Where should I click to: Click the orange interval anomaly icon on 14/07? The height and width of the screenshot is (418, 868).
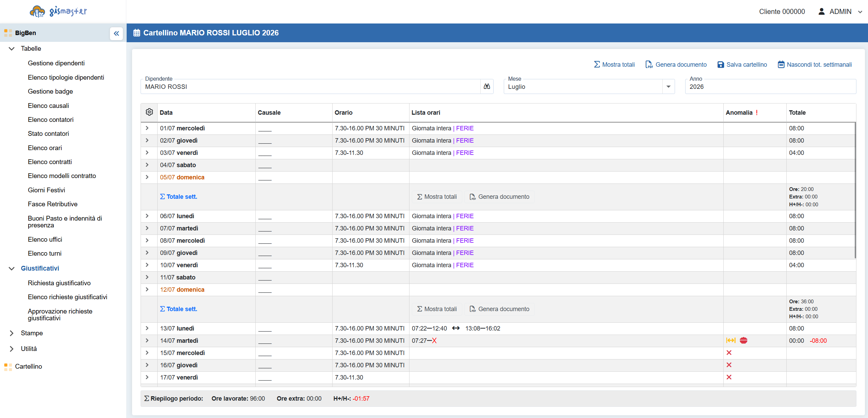coord(731,340)
